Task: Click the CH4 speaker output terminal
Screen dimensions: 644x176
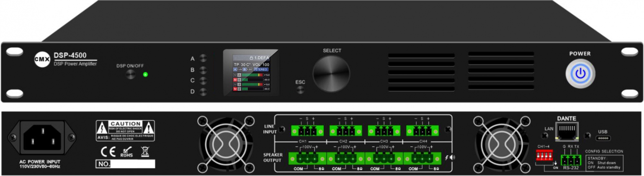Action: pos(422,158)
